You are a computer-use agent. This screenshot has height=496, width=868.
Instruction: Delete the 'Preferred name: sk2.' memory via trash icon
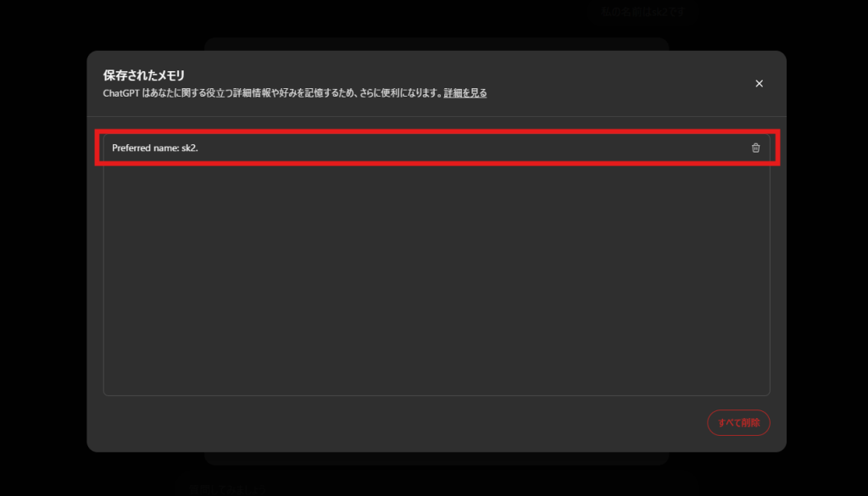(755, 148)
